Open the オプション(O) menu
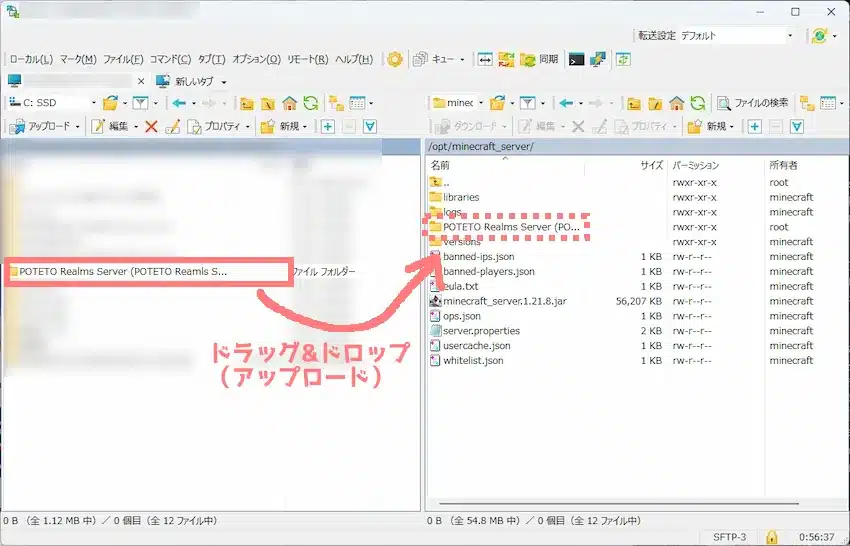 [257, 59]
